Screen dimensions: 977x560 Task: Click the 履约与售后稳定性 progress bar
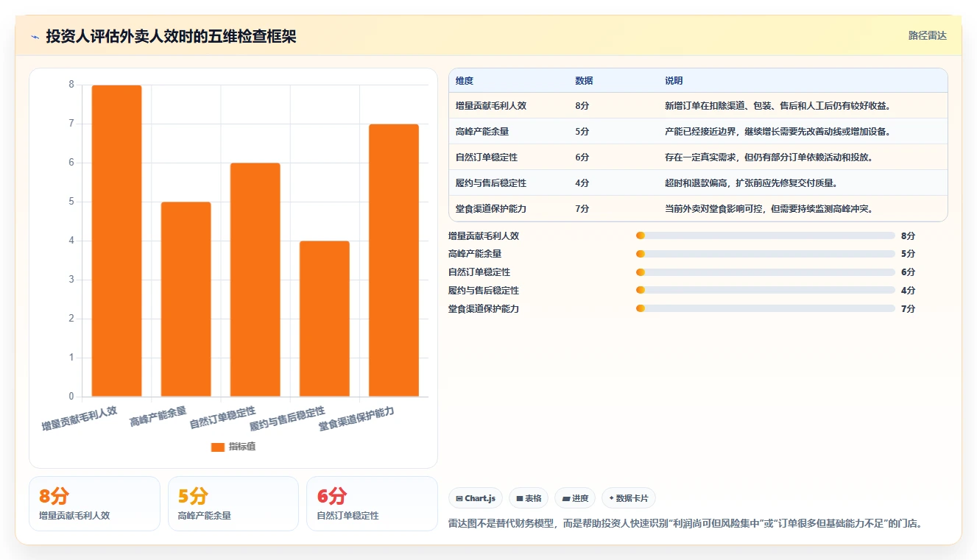[766, 290]
